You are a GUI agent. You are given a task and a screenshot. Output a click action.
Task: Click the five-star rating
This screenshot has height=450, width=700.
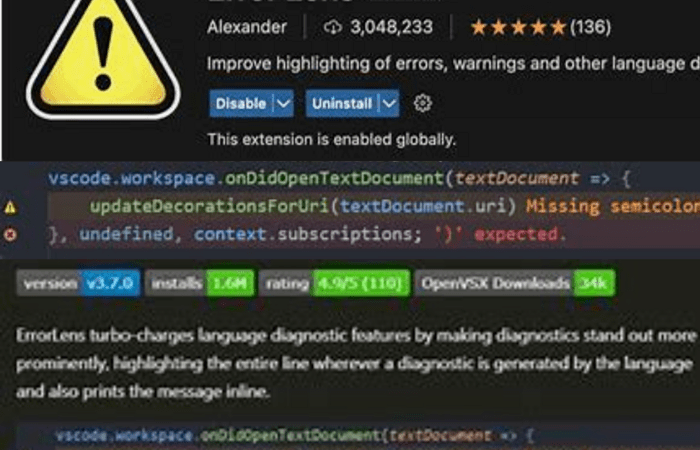(x=518, y=28)
